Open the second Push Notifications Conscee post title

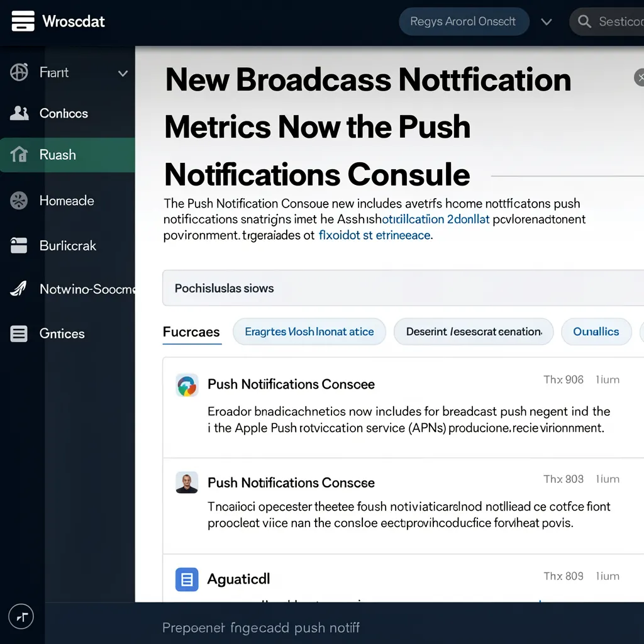291,482
